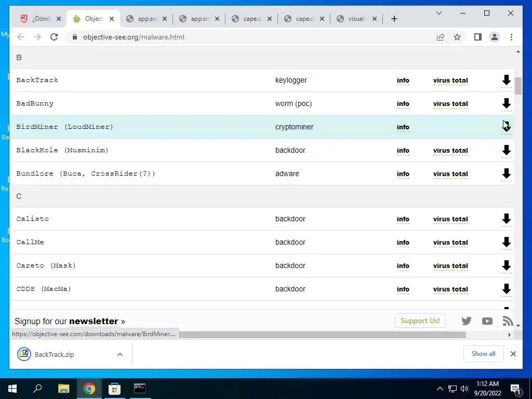Click the Support Us! button

420,321
